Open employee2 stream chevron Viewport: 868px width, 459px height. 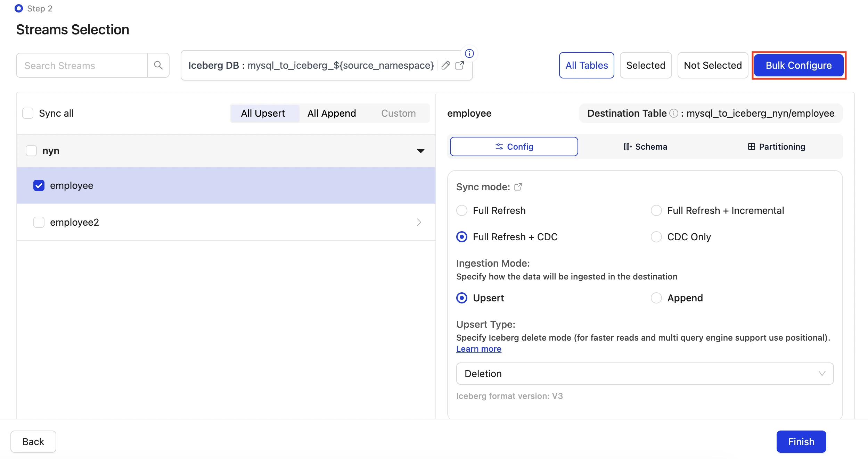pyautogui.click(x=419, y=222)
